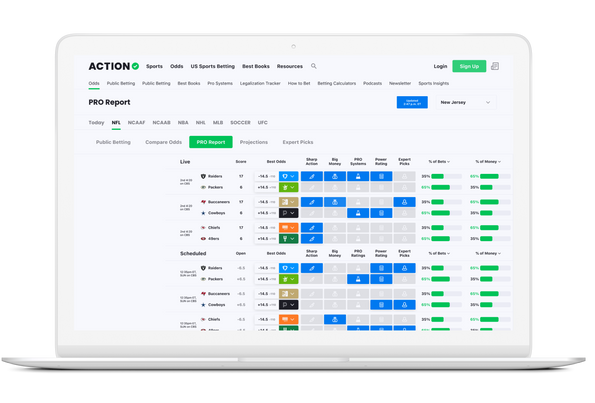595x403 pixels.
Task: Click Big Money icon in Scheduled Chiefs row
Action: [335, 320]
